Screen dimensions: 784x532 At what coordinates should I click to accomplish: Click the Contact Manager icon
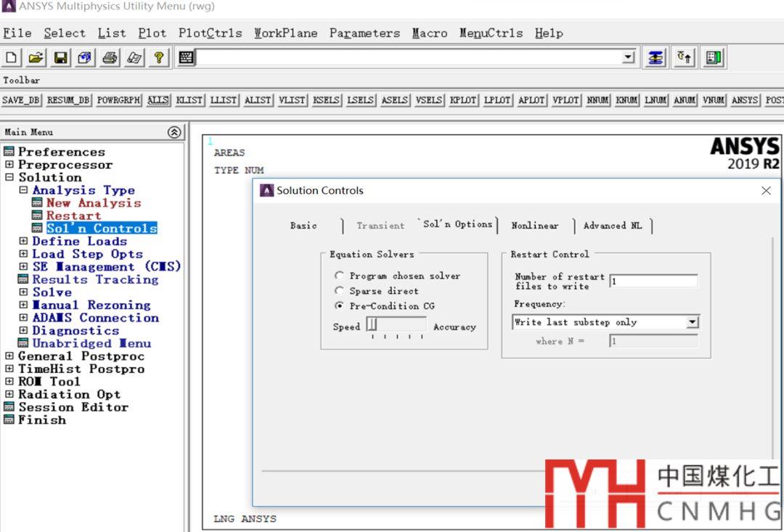[714, 58]
